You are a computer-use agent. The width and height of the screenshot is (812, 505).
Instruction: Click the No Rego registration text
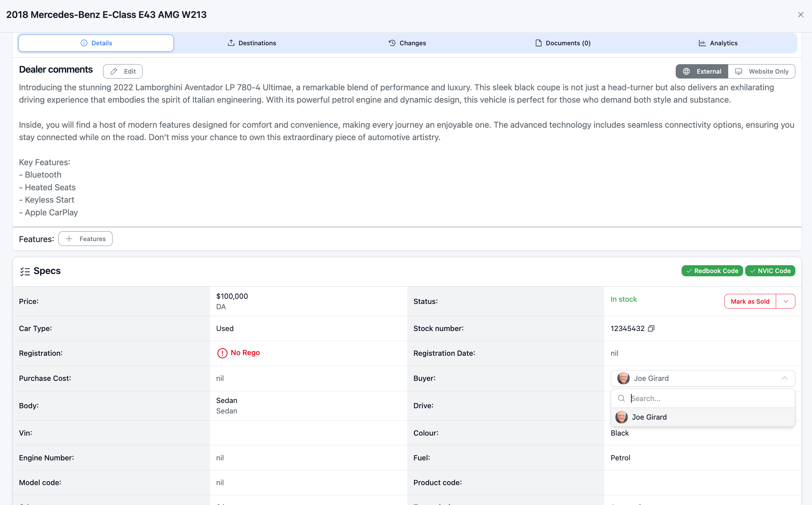245,353
